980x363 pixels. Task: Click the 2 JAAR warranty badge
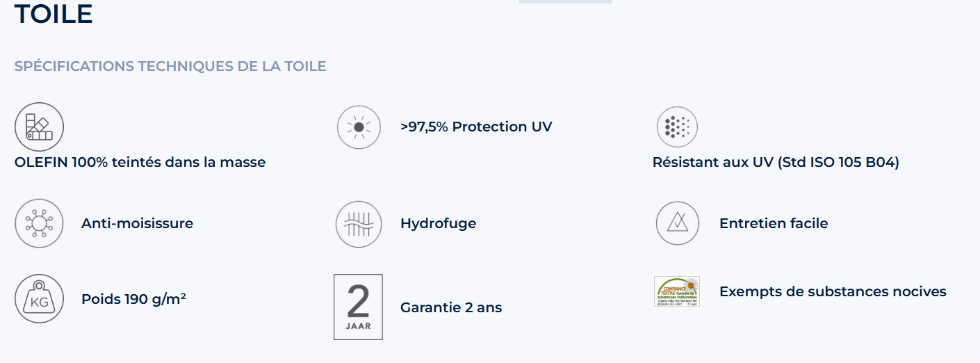[x=358, y=307]
